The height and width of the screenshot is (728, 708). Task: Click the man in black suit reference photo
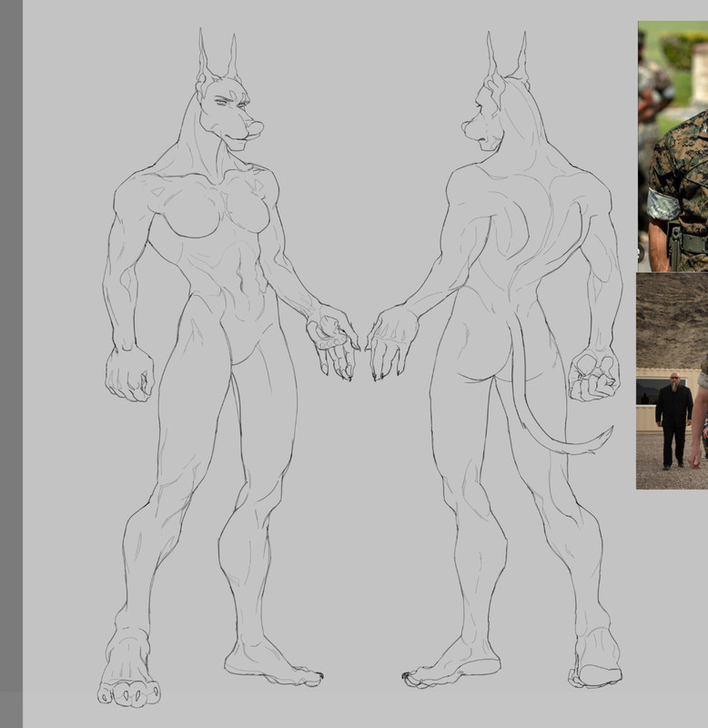point(673,380)
